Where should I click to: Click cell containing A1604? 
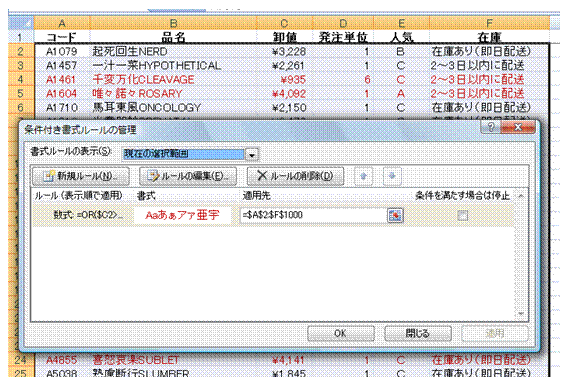pos(62,94)
